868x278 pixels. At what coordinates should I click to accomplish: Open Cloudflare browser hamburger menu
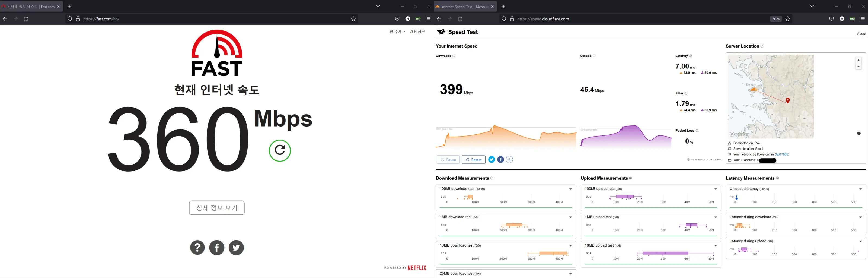coord(863,19)
